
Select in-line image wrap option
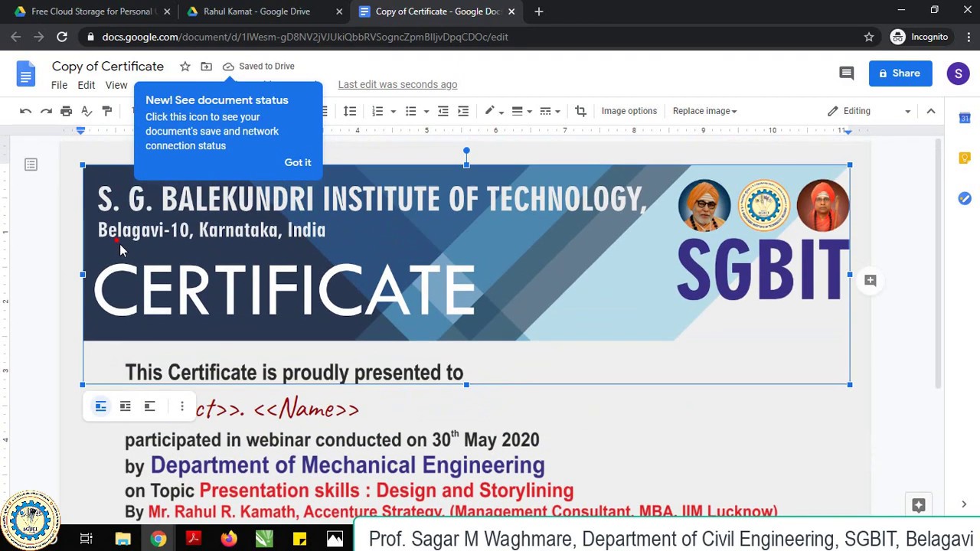point(100,406)
